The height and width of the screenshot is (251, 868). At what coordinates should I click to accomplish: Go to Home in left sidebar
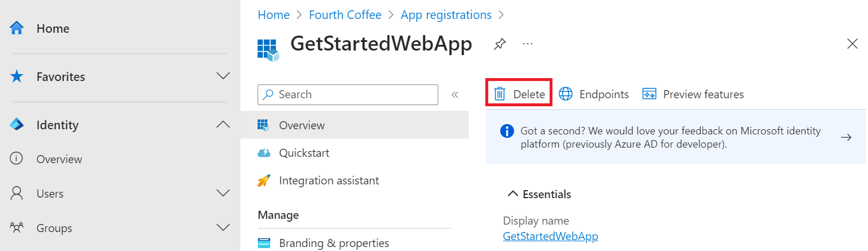tap(53, 29)
